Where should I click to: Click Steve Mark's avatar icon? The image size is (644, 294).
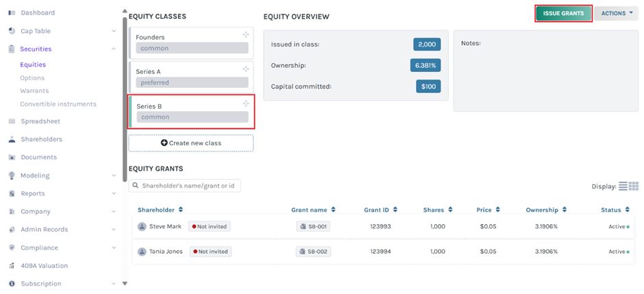click(142, 226)
